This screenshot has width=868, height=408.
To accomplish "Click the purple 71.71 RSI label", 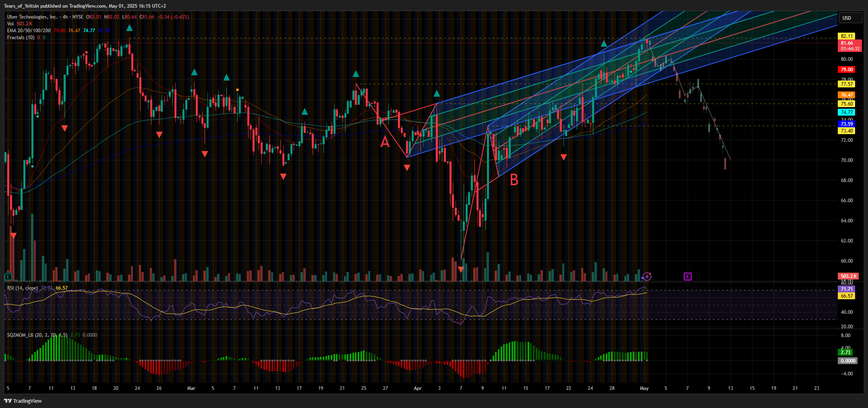I will click(x=847, y=289).
